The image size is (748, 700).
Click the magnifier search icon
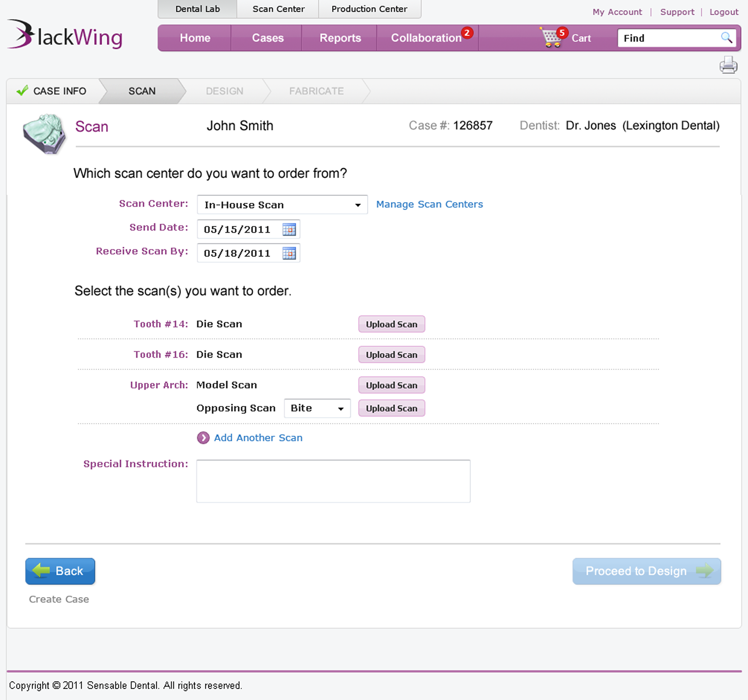pos(726,38)
